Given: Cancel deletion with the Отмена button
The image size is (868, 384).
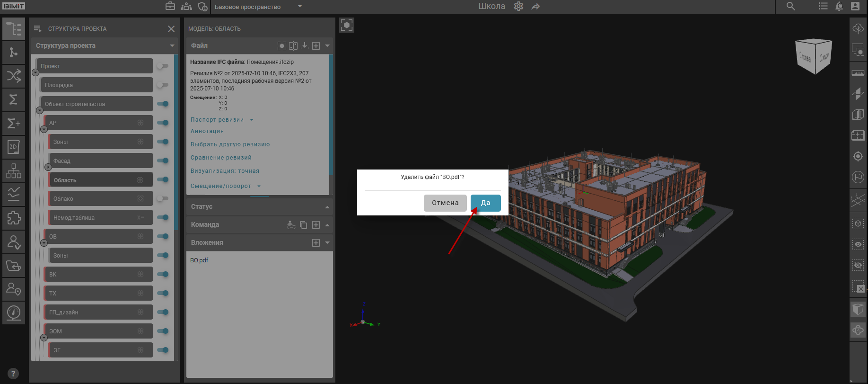Looking at the screenshot, I should click(x=445, y=203).
